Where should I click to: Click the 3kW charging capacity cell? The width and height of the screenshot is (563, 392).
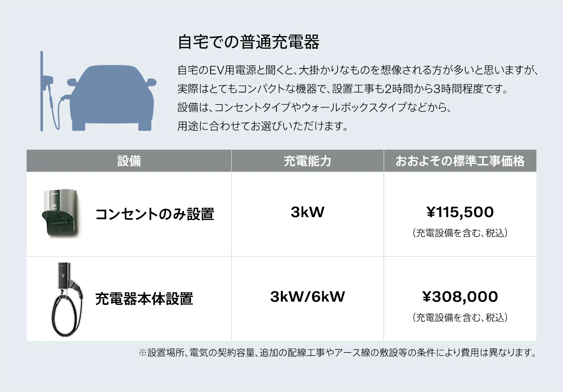[307, 212]
